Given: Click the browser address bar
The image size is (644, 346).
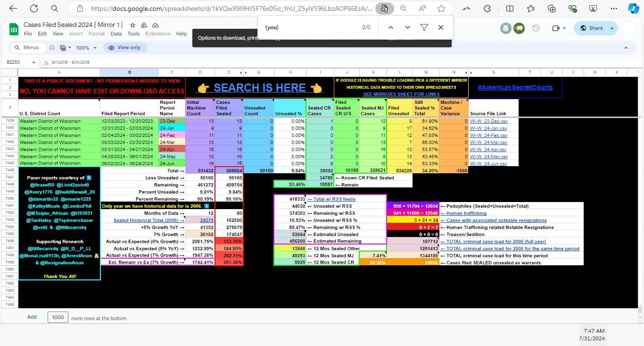Looking at the screenshot, I should pos(231,8).
